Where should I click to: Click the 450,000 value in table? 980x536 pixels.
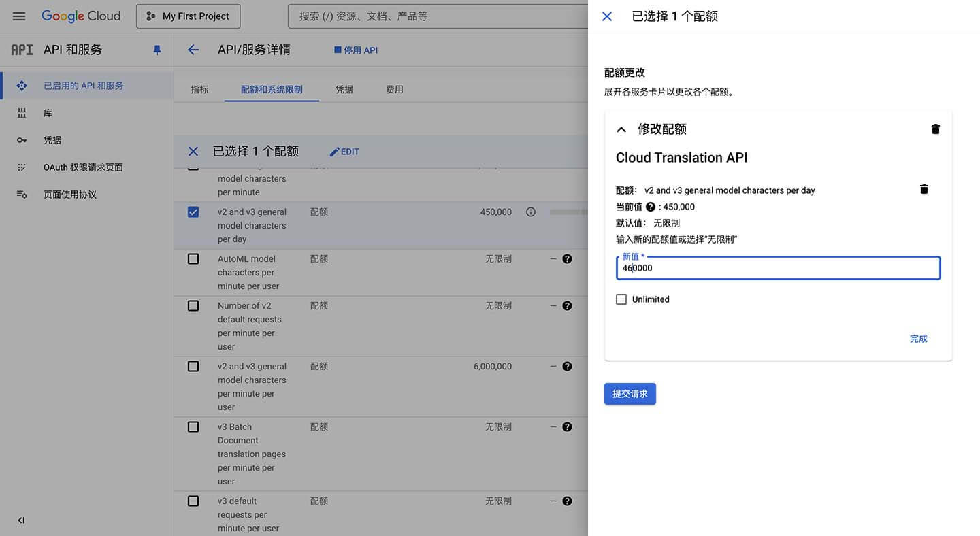pyautogui.click(x=496, y=212)
